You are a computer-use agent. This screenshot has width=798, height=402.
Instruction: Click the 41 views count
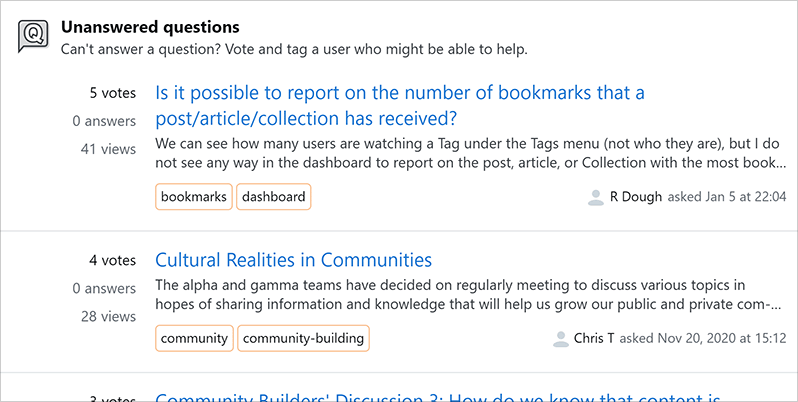[108, 149]
